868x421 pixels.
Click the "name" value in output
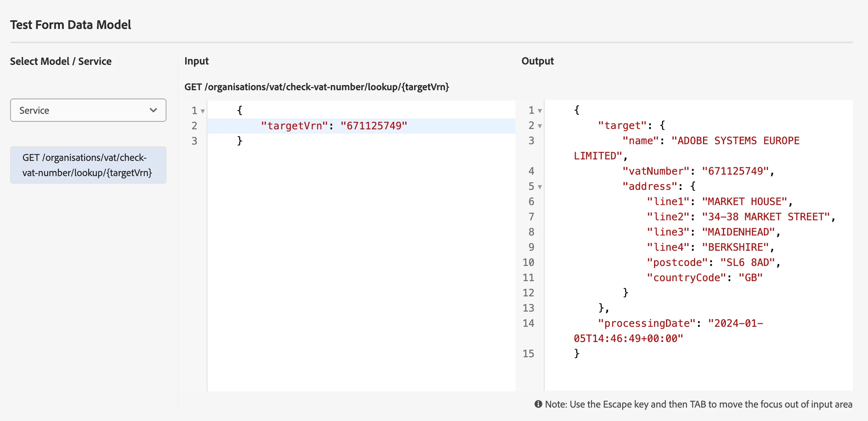pyautogui.click(x=735, y=141)
